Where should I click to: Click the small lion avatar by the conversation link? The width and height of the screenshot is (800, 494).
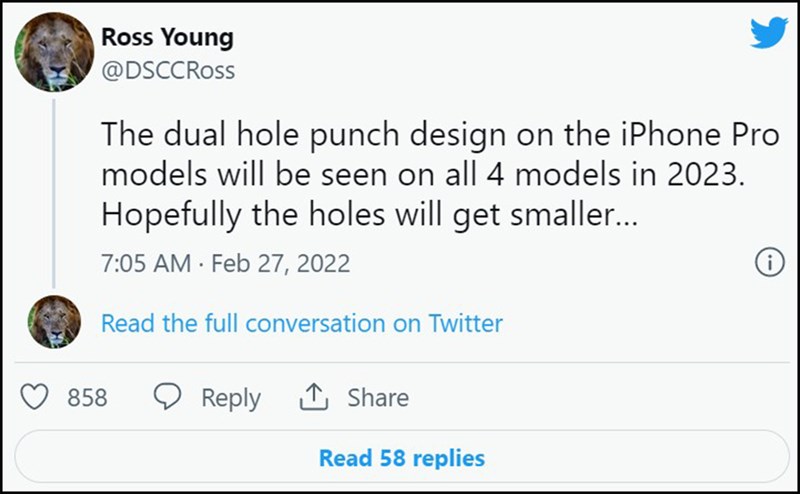coord(54,322)
